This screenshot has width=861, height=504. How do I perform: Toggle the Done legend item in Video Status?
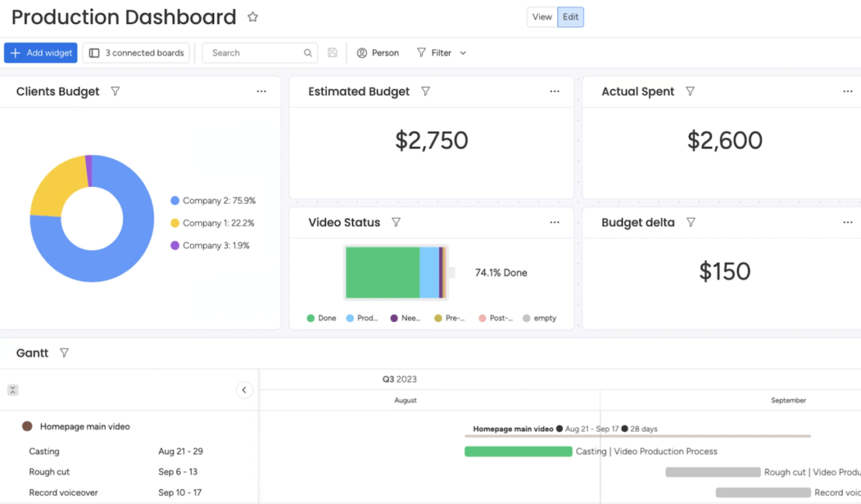tap(321, 318)
